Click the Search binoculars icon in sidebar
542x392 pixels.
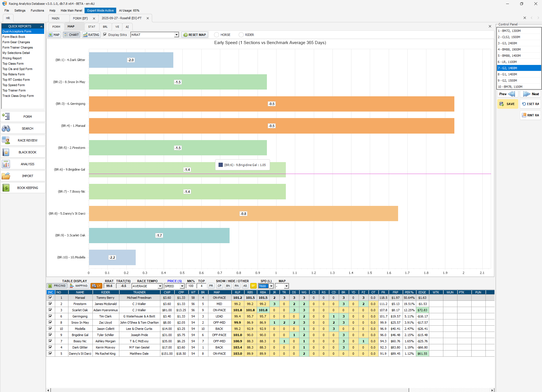(x=6, y=129)
